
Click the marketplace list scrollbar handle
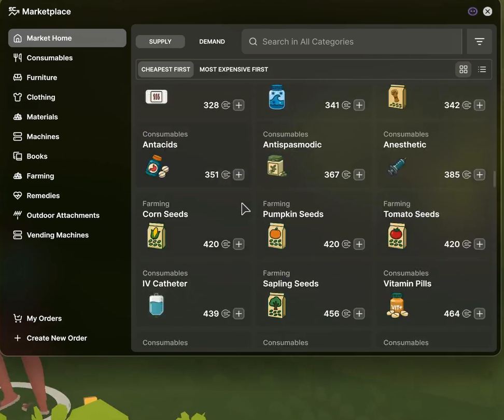pyautogui.click(x=494, y=179)
